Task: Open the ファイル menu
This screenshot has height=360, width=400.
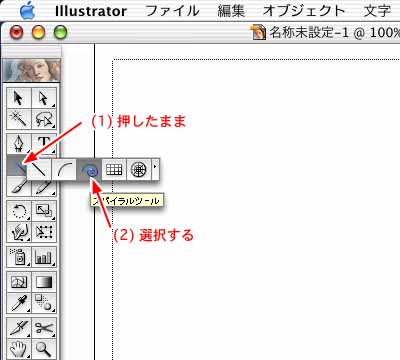Action: point(172,11)
